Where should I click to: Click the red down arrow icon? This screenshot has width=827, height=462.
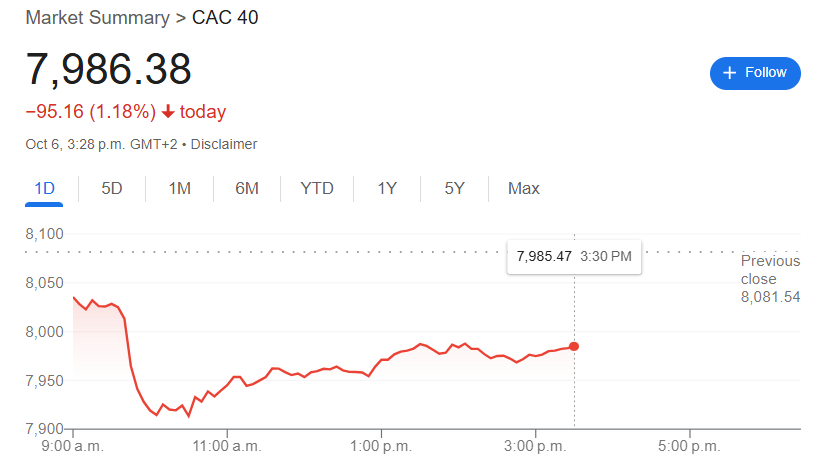pyautogui.click(x=168, y=112)
